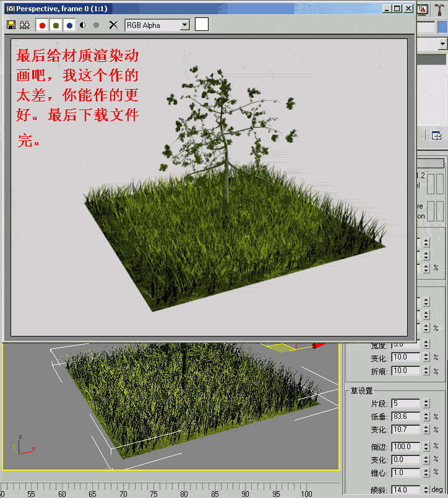
Task: Click frame 75 on the timeline ruler
Action: click(x=154, y=494)
